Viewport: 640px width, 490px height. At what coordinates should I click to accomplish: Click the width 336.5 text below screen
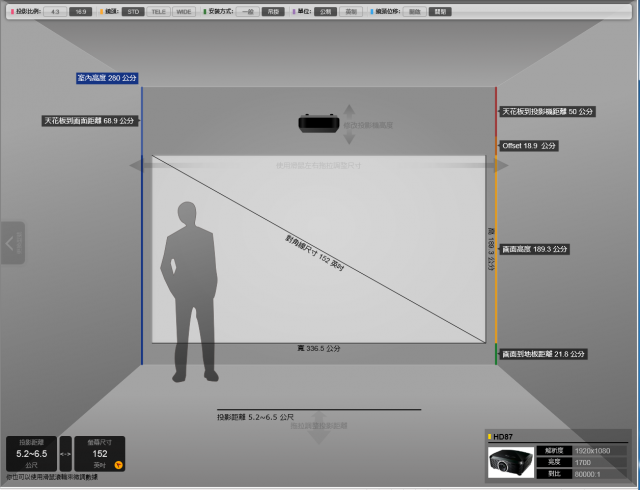click(319, 348)
